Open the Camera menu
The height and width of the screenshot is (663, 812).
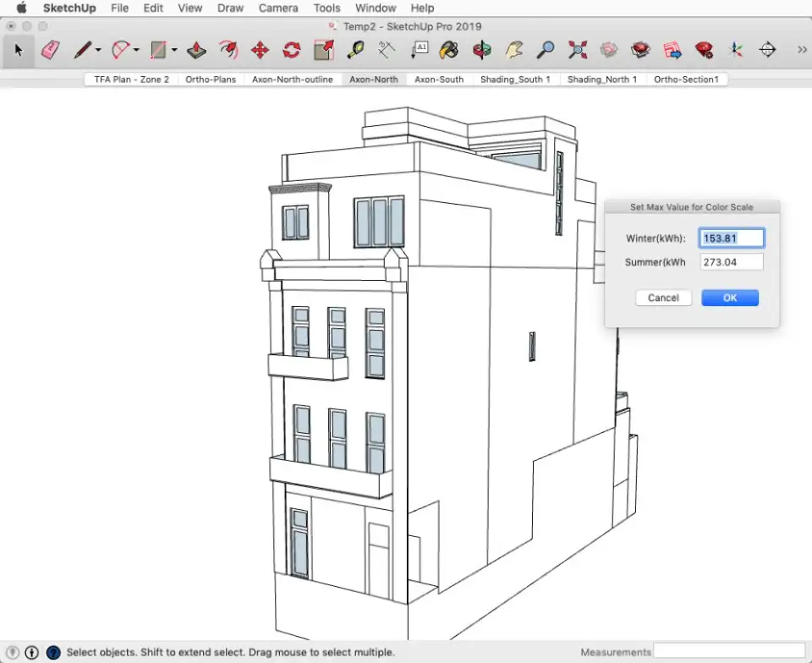[x=278, y=8]
